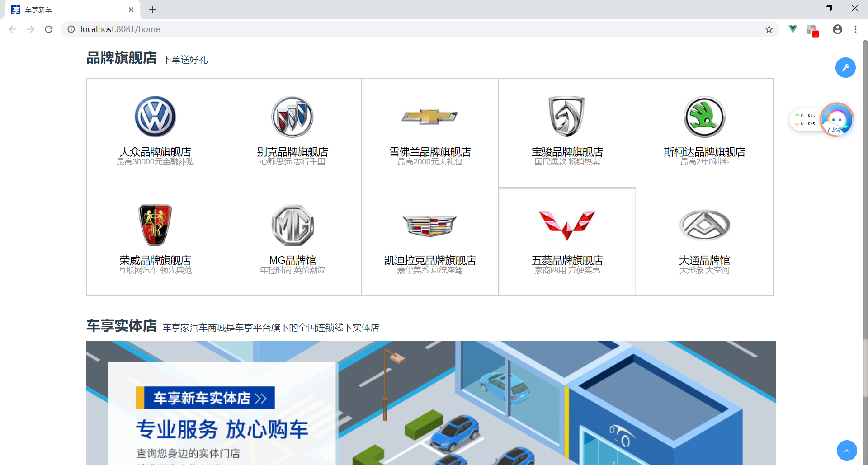Open 五菱品牌旗舰店 link
The height and width of the screenshot is (465, 868).
tap(567, 260)
